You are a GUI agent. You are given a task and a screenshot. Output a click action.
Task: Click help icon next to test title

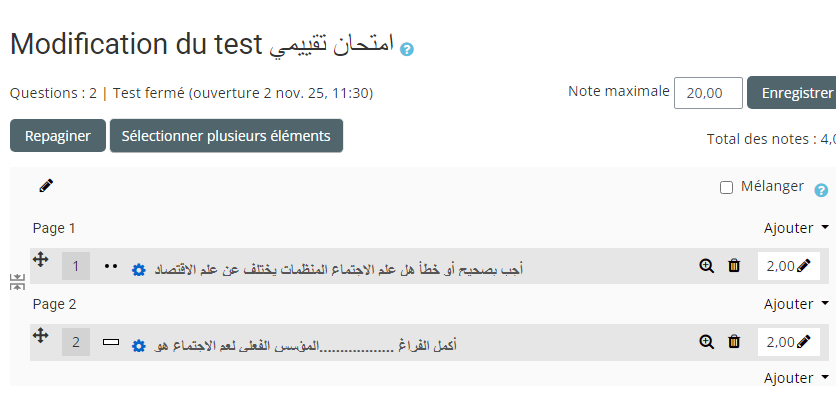coord(407,48)
